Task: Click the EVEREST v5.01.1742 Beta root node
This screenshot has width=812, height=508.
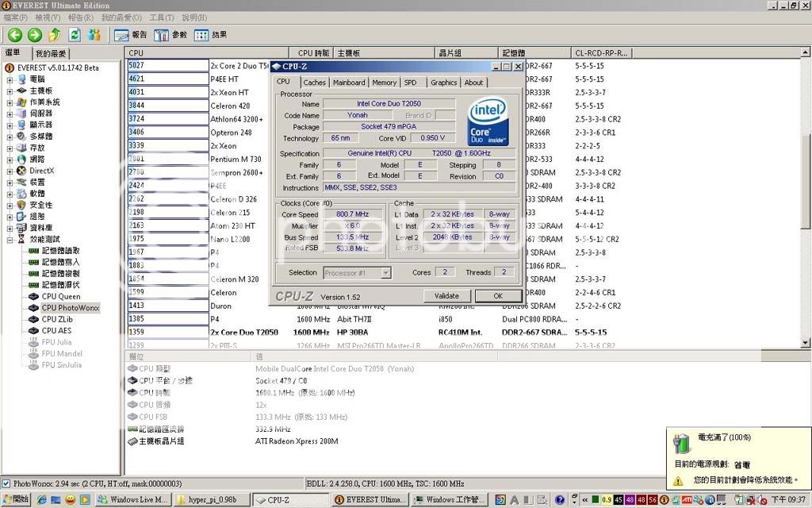Action: point(58,68)
